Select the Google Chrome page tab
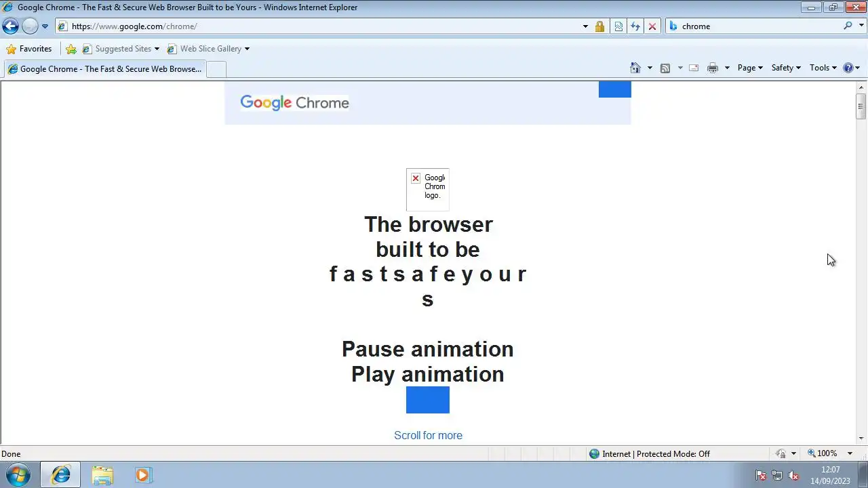 tap(104, 69)
